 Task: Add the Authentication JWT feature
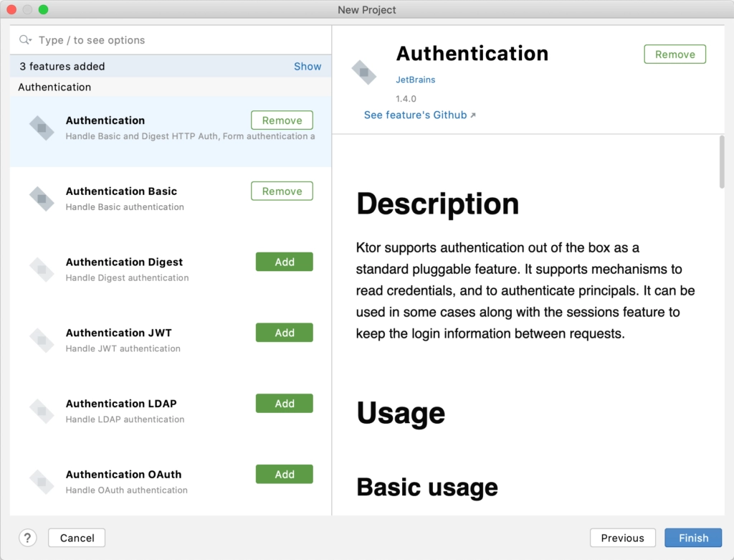[284, 333]
